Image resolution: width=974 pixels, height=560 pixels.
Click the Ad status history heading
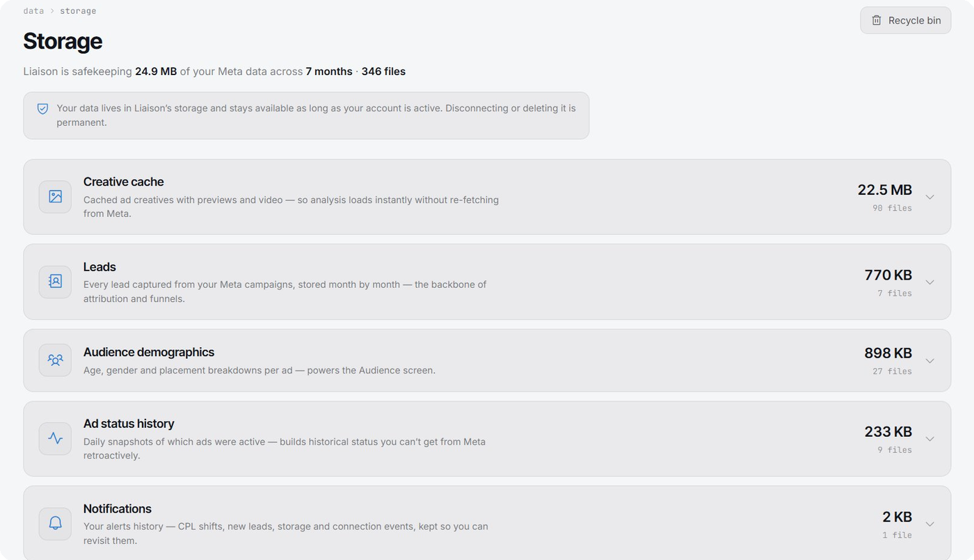click(x=129, y=424)
